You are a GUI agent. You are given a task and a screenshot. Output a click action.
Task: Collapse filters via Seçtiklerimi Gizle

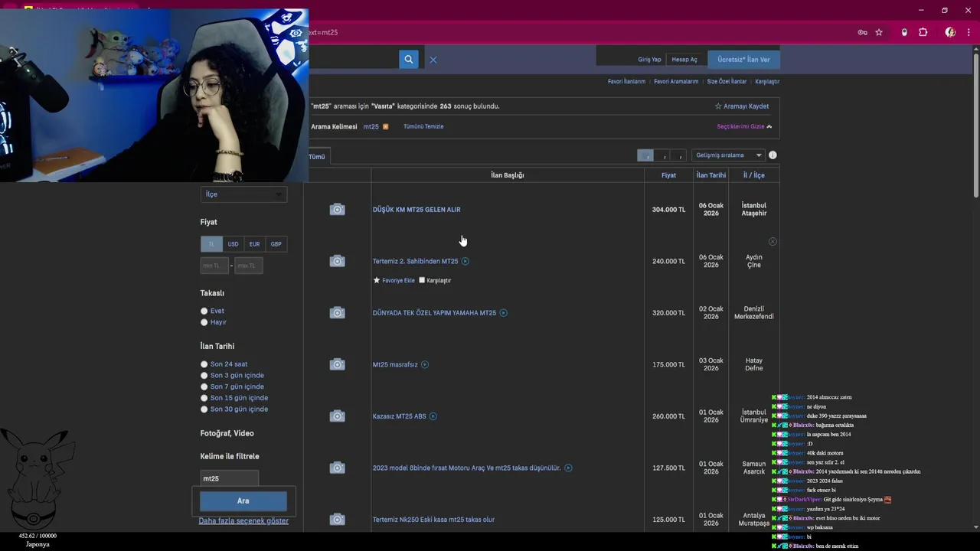744,126
